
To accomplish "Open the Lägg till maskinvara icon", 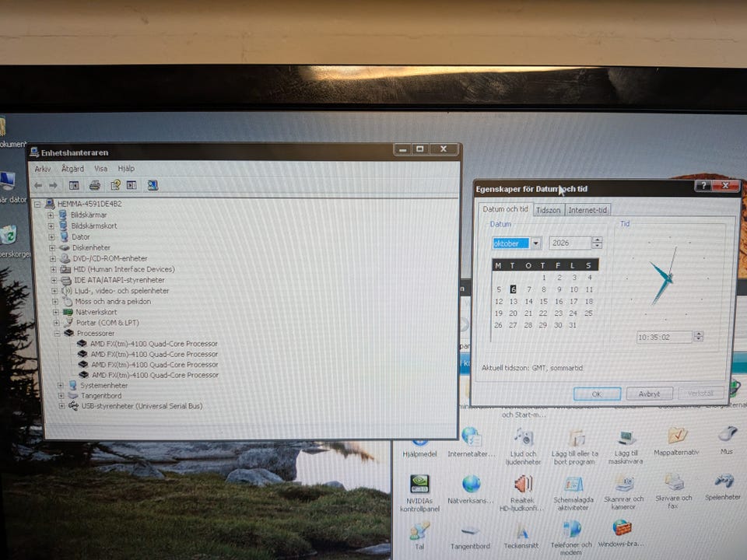I will click(x=626, y=446).
